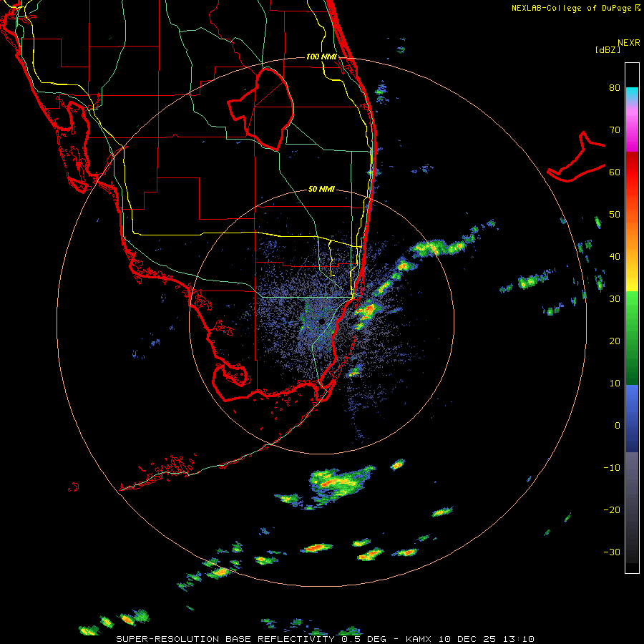Select the 70 value on dBZ scale

(x=615, y=130)
